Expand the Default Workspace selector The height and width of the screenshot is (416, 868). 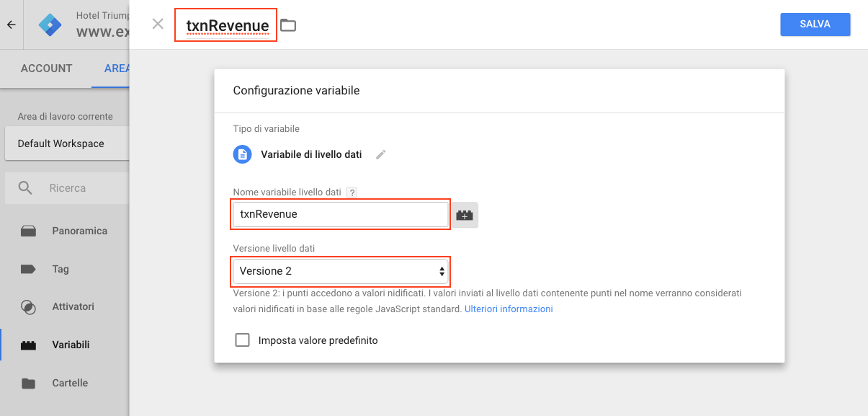tap(67, 143)
